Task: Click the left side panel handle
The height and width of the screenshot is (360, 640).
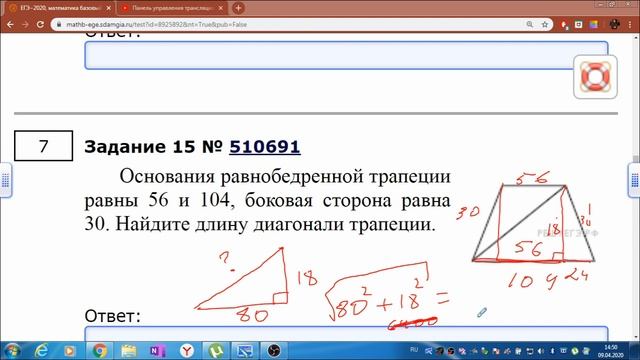Action: [x=5, y=180]
